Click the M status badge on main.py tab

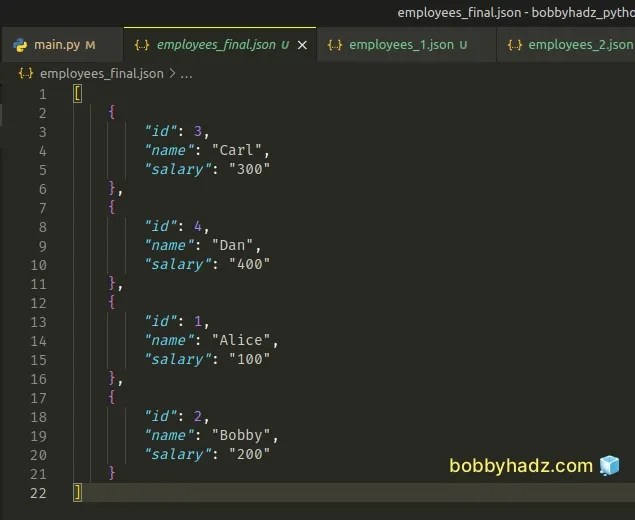(x=90, y=45)
